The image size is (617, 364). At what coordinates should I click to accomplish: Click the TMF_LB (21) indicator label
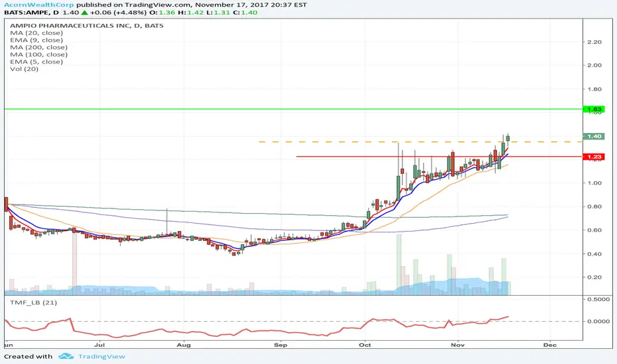[x=34, y=302]
